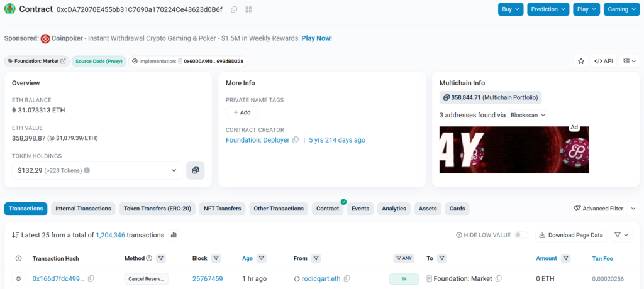644x289 pixels.
Task: Open transaction hash 0x166d7fdc499…
Action: click(x=58, y=279)
